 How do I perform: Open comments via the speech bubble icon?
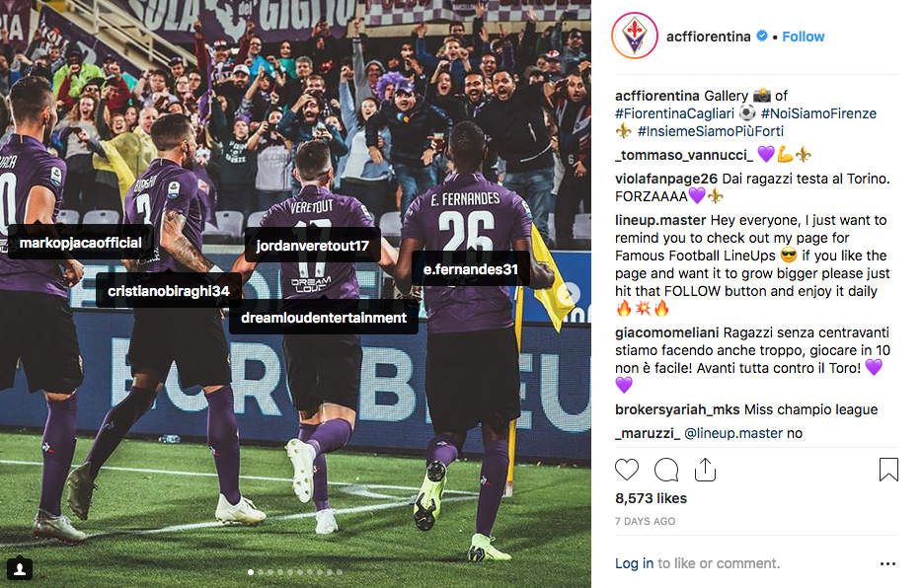pos(666,470)
